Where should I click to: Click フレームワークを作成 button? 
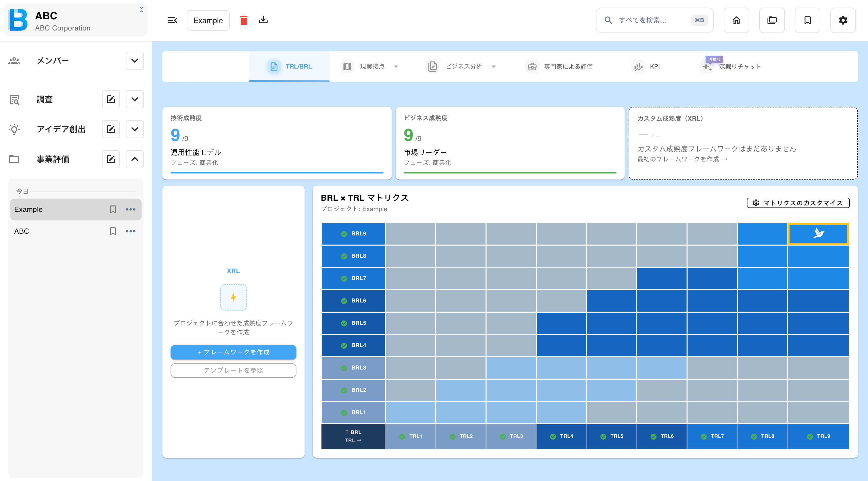pyautogui.click(x=233, y=352)
